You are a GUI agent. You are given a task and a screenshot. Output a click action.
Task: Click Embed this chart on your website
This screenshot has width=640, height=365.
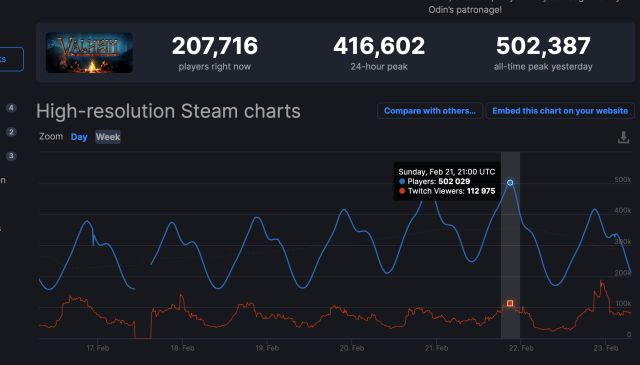[560, 111]
